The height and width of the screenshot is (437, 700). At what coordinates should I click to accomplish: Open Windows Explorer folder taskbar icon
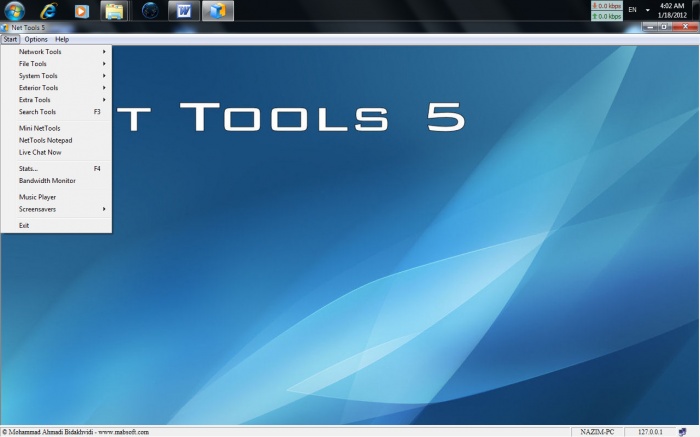(x=114, y=11)
